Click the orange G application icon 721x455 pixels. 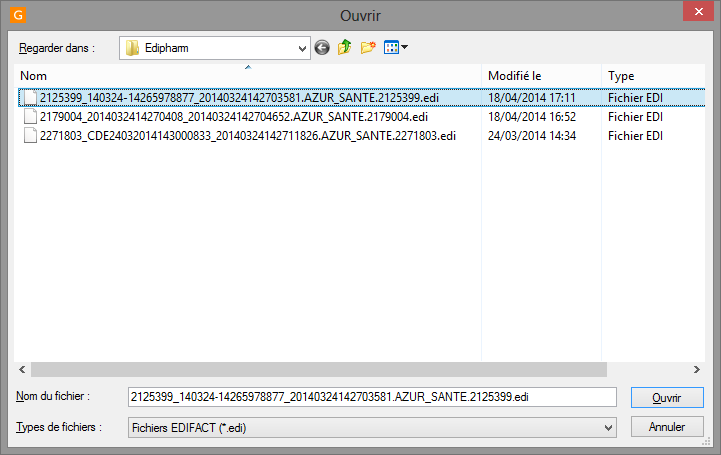18,15
